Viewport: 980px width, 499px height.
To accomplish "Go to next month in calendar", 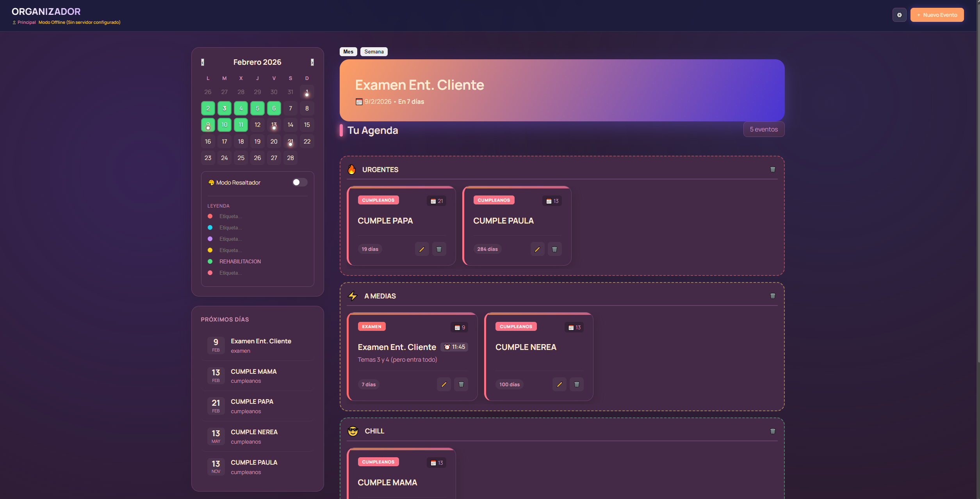I will [312, 62].
